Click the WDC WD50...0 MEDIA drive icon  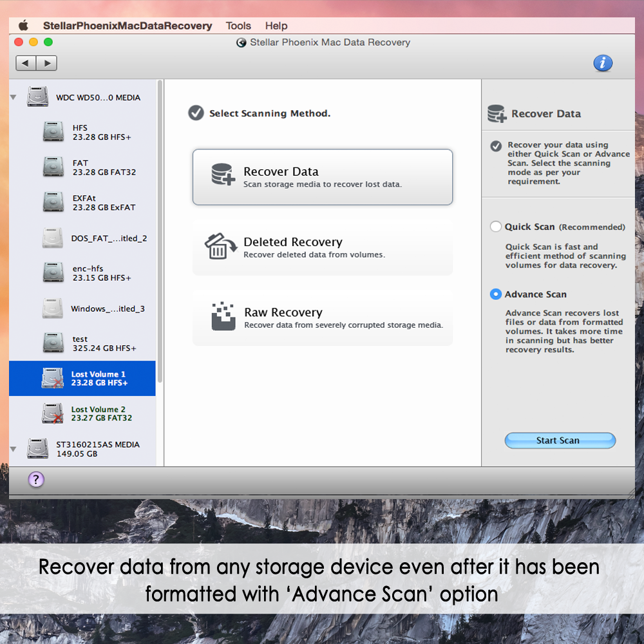(38, 97)
